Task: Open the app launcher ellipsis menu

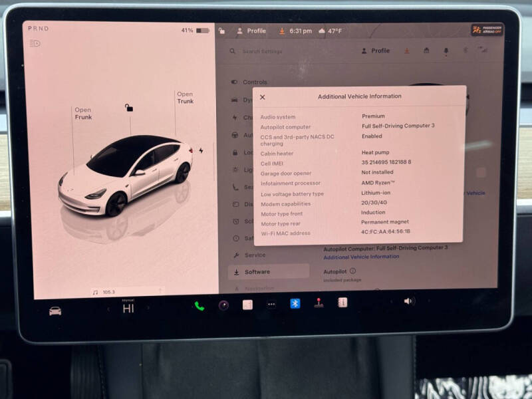Action: 272,307
